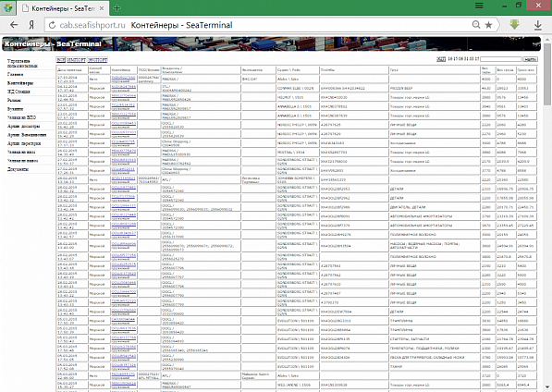Open the Контейнеры sidebar menu item
Viewport: 552px width, 392px height.
(x=20, y=83)
